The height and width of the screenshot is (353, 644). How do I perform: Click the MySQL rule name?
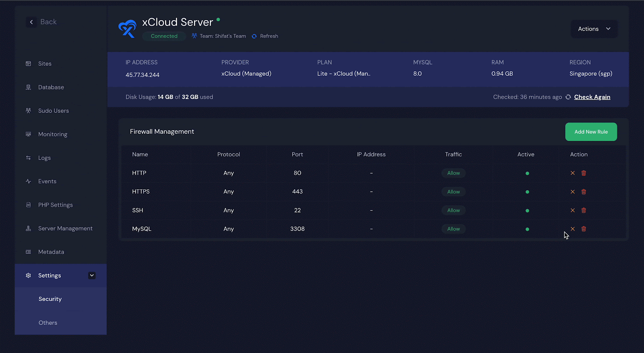click(142, 229)
